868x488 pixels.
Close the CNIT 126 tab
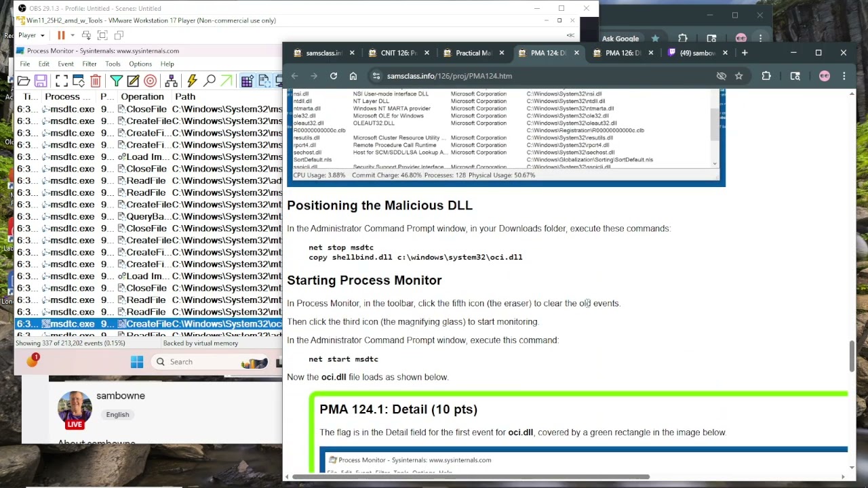point(427,53)
